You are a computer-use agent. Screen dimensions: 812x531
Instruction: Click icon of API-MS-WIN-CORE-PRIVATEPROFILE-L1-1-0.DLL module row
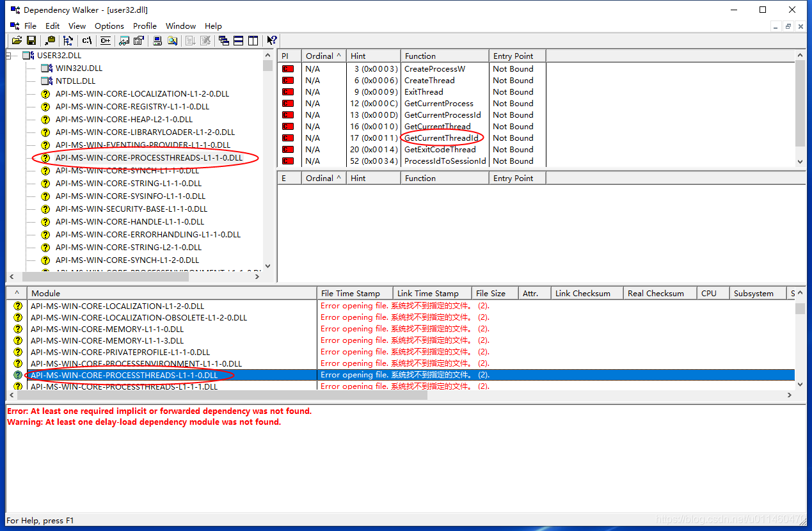click(x=17, y=353)
